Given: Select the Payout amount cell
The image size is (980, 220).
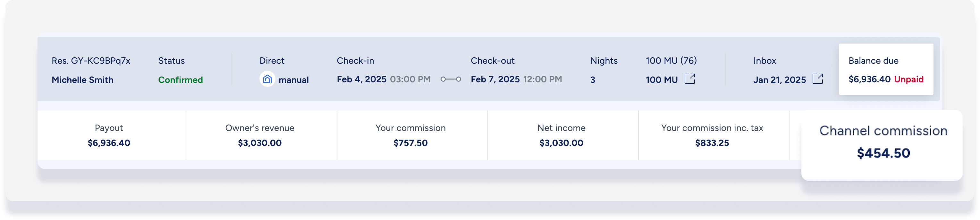Looking at the screenshot, I should click(109, 136).
